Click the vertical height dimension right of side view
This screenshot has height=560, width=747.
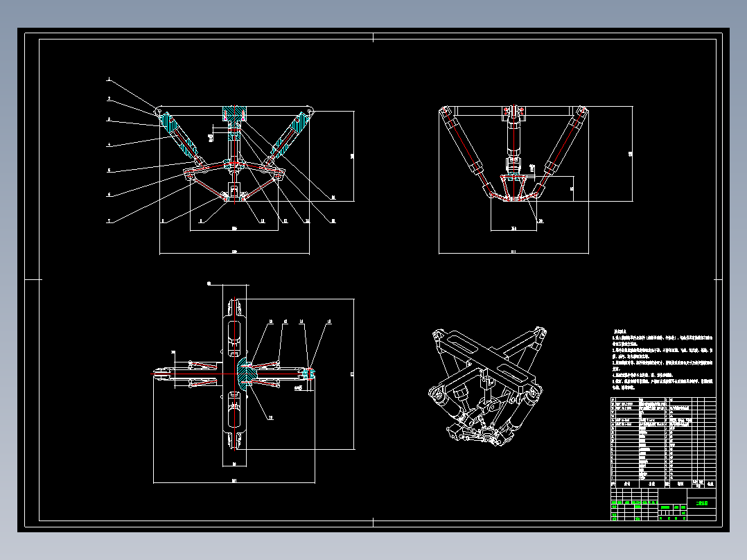coord(631,154)
